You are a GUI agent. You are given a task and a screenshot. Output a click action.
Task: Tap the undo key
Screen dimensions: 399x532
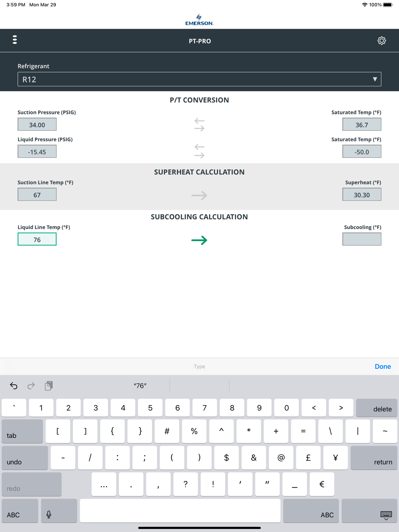click(25, 458)
